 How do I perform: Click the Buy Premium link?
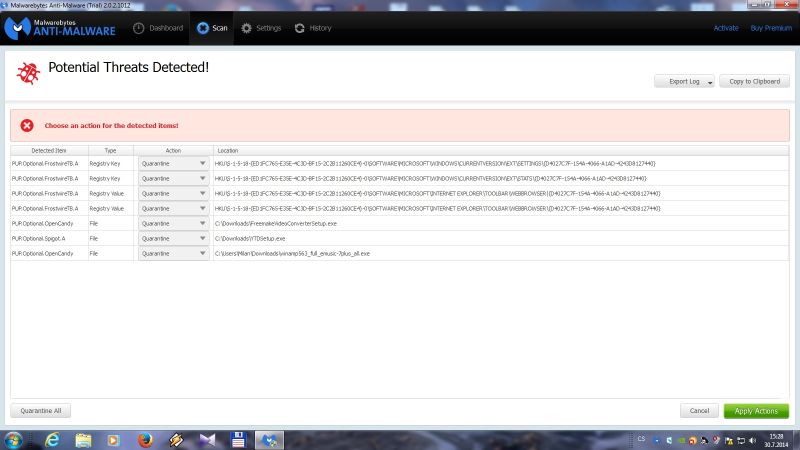coord(770,28)
